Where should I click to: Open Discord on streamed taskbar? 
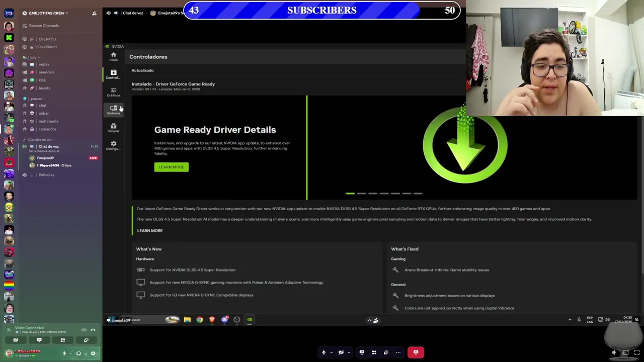[224, 320]
